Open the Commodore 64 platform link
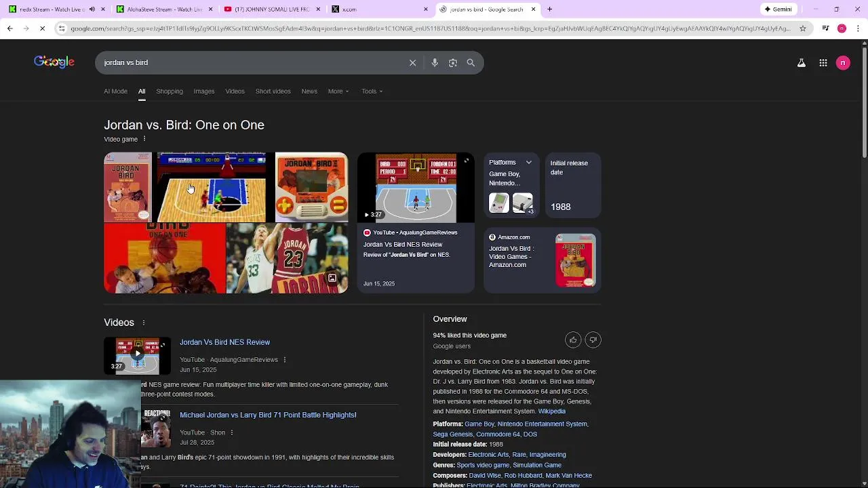868x488 pixels. 498,434
